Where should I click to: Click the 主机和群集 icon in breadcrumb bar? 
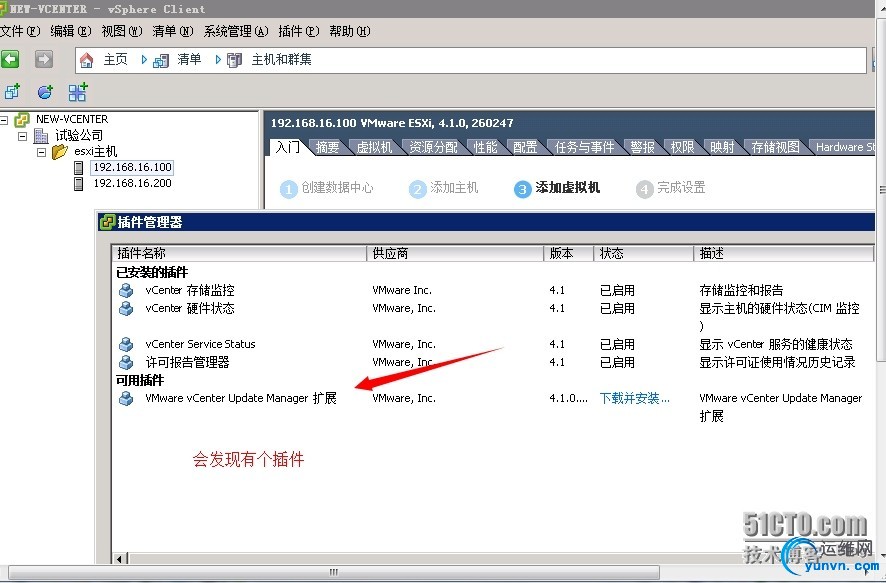pyautogui.click(x=235, y=60)
